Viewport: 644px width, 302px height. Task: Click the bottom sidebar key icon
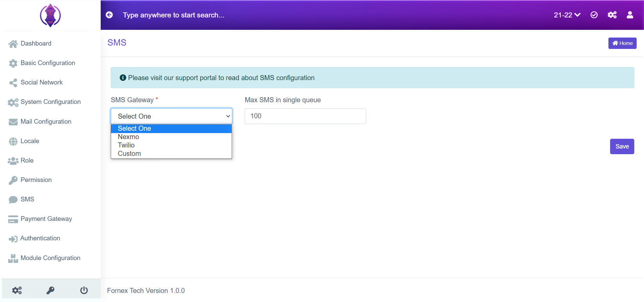50,290
